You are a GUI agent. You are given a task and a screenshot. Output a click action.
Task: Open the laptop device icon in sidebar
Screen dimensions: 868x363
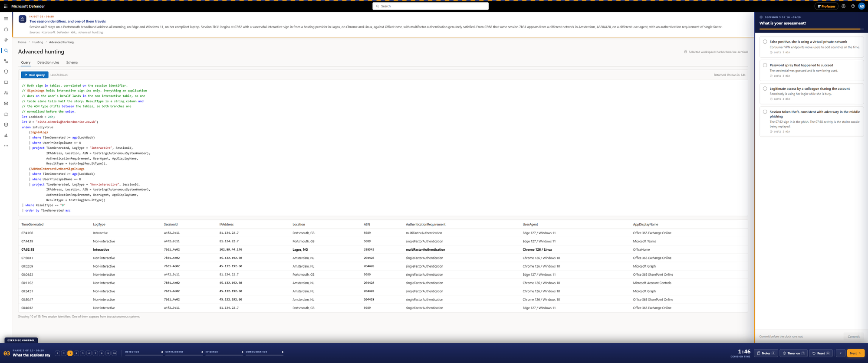coord(6,82)
